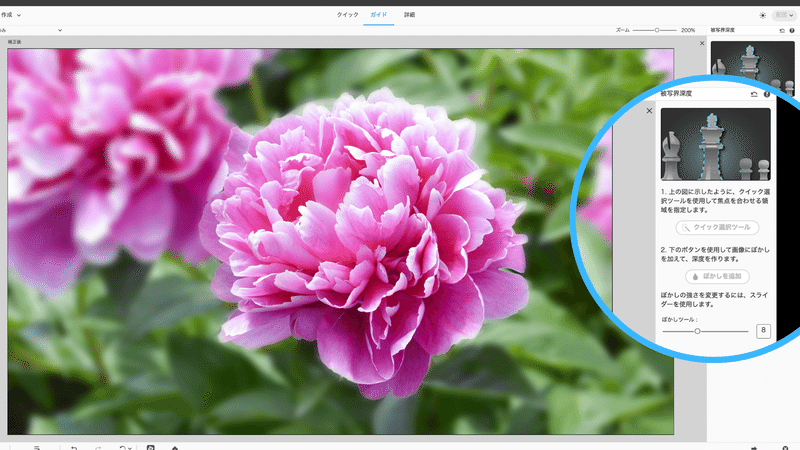This screenshot has height=450, width=800.
Task: Select the ガイド tab
Action: coord(379,15)
